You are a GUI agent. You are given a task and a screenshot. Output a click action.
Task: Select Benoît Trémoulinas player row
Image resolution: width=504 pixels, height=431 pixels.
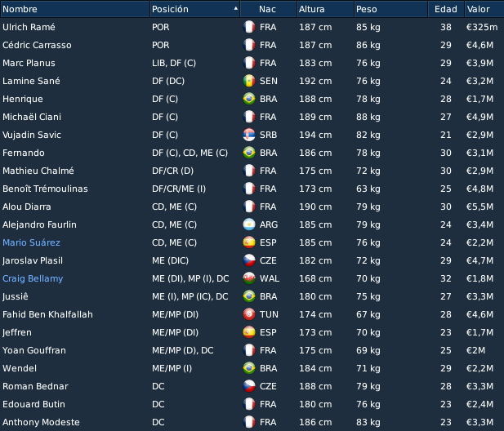pyautogui.click(x=252, y=189)
